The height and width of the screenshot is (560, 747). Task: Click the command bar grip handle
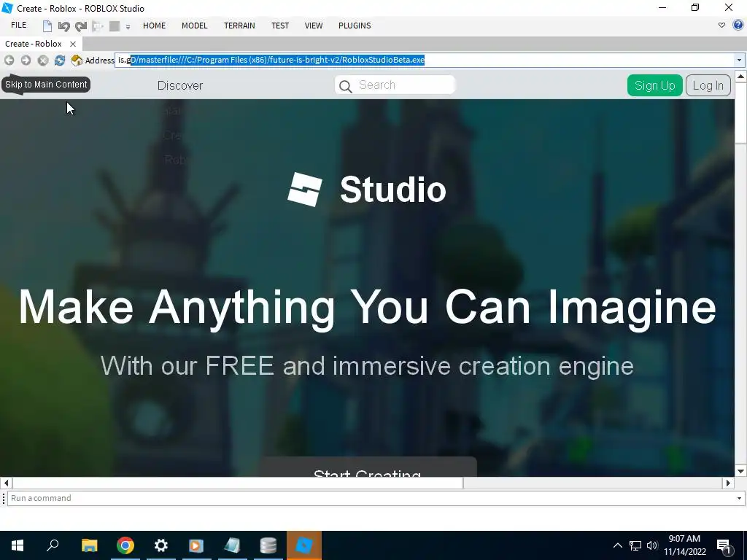[4, 498]
